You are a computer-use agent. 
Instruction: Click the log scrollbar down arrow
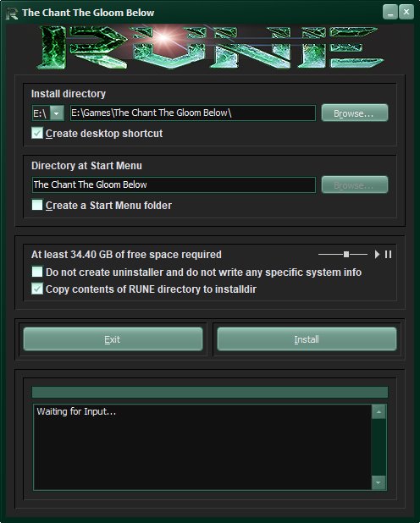pyautogui.click(x=379, y=482)
